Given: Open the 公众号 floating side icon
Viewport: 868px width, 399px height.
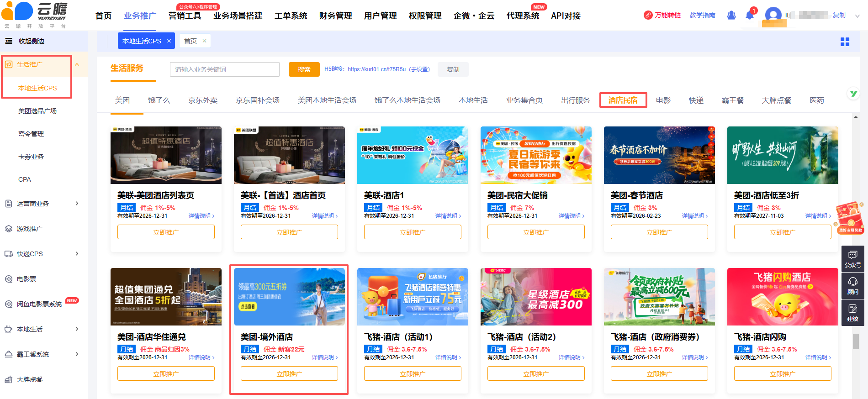Looking at the screenshot, I should 852,258.
